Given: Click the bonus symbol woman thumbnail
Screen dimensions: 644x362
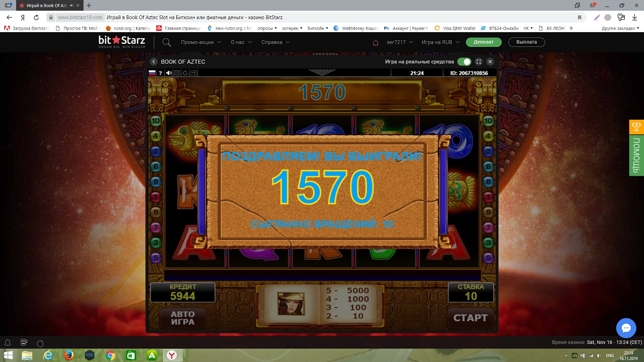Looking at the screenshot, I should (291, 304).
